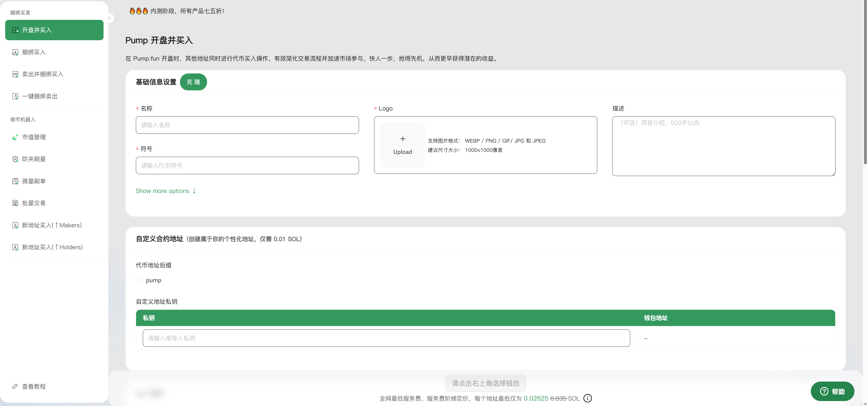Click the 名称 name input field
The image size is (868, 406).
pyautogui.click(x=247, y=125)
